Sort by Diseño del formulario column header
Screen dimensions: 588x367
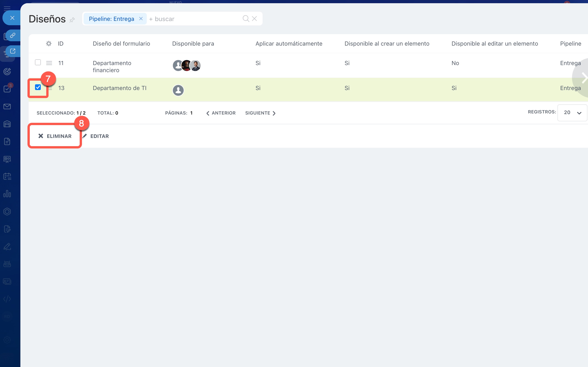121,44
